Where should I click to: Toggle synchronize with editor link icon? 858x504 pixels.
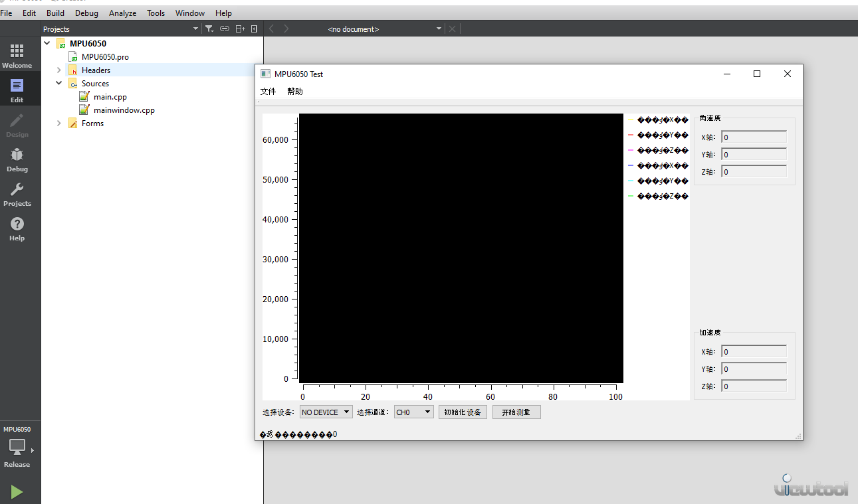click(x=225, y=29)
